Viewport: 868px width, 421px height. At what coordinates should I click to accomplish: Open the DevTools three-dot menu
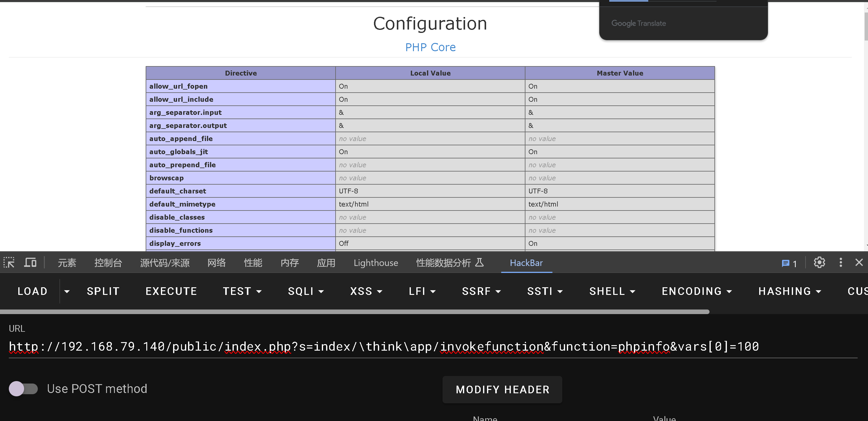click(x=840, y=262)
